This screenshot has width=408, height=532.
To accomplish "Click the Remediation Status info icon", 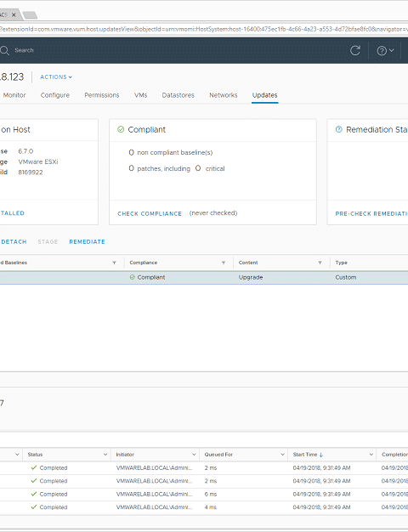I will (x=338, y=129).
